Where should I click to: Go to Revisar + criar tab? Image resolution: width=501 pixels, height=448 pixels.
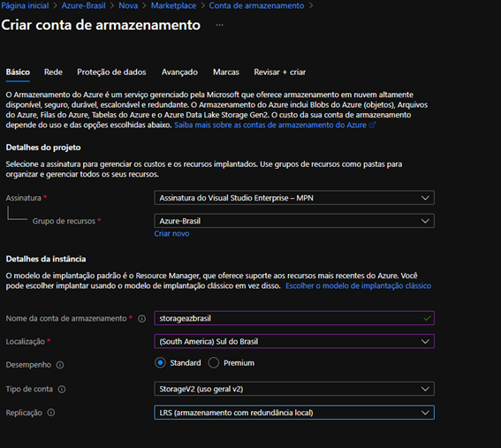[x=279, y=72]
